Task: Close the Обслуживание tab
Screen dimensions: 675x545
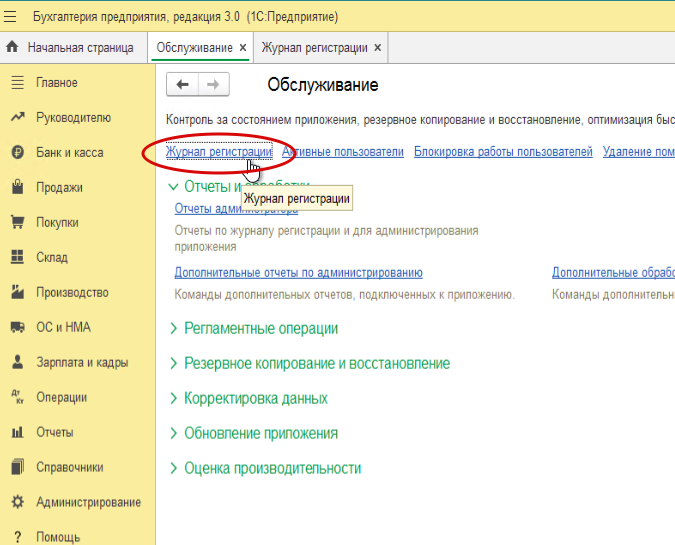Action: coord(243,47)
